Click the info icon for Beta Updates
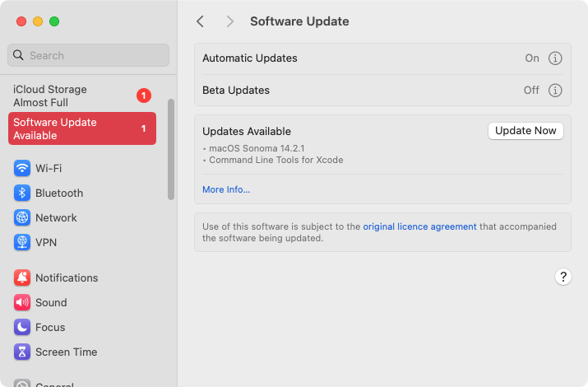Image resolution: width=588 pixels, height=387 pixels. pos(555,90)
